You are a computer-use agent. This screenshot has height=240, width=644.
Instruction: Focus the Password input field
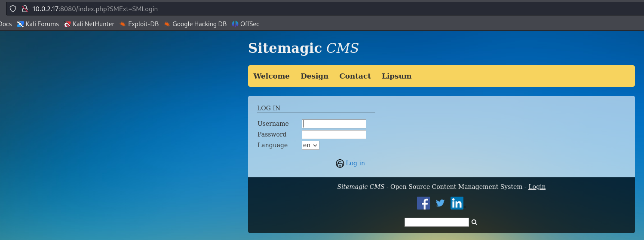click(334, 135)
